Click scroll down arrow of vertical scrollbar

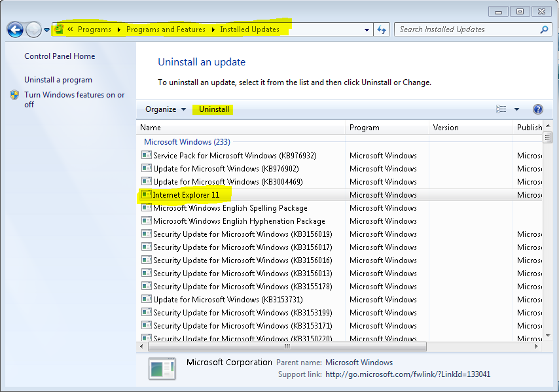[548, 335]
